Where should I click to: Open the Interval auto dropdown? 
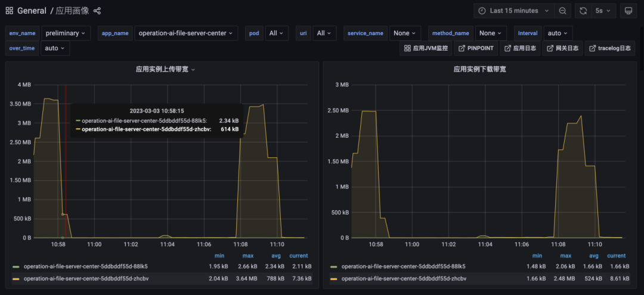[x=558, y=33]
